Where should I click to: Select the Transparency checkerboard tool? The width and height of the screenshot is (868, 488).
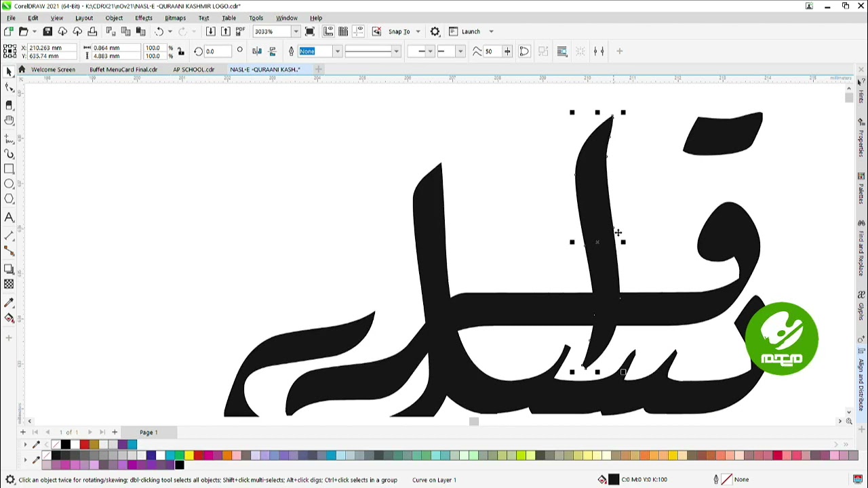tap(9, 284)
